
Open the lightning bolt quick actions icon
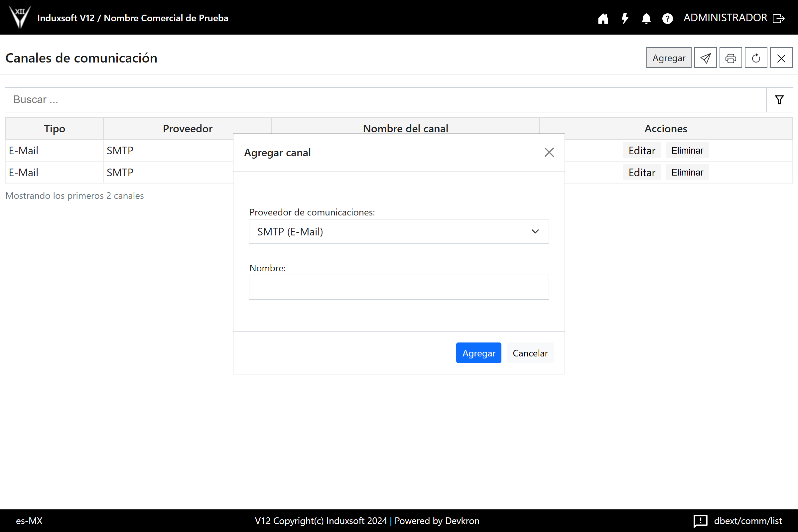625,18
